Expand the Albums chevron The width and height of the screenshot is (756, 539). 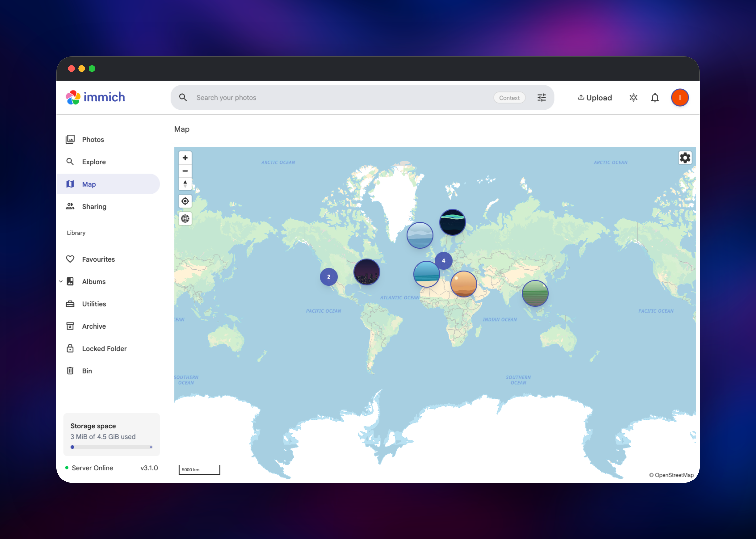coord(61,281)
